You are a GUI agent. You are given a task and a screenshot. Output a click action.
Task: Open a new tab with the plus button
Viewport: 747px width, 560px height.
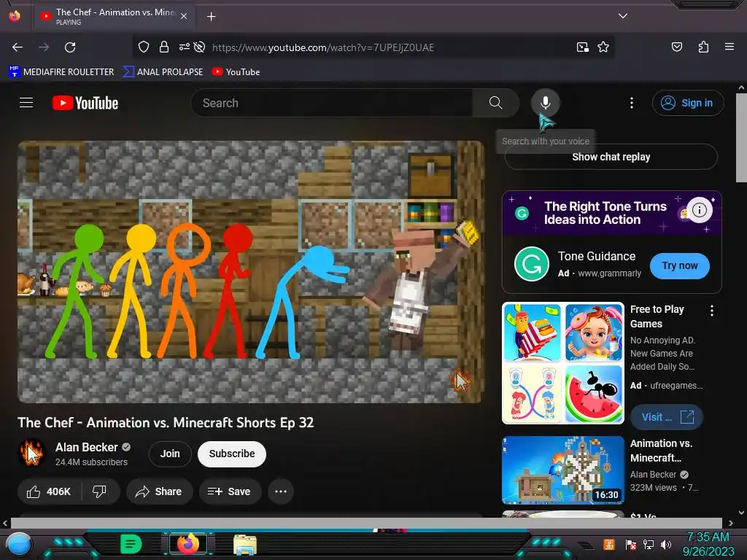(211, 17)
